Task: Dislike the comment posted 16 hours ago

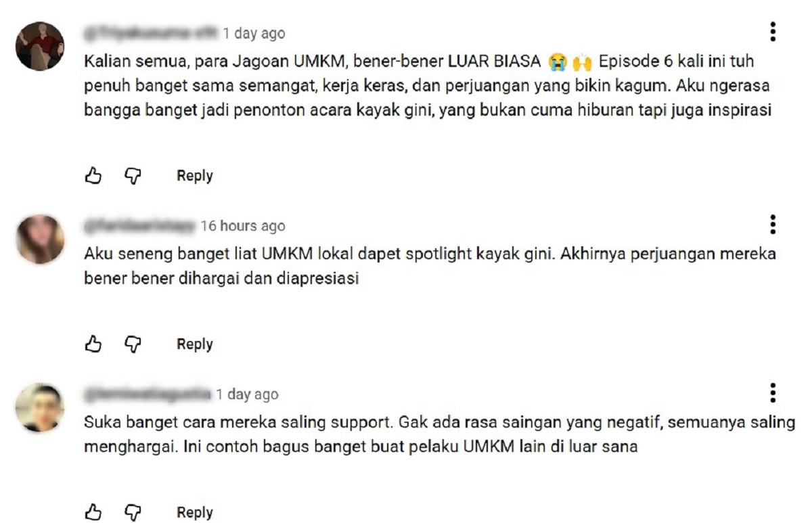Action: tap(133, 345)
